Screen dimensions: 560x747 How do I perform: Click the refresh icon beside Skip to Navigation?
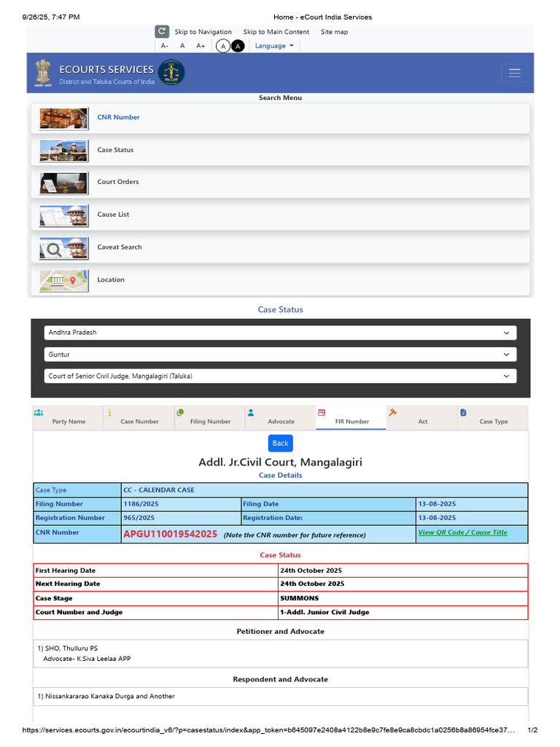(162, 31)
